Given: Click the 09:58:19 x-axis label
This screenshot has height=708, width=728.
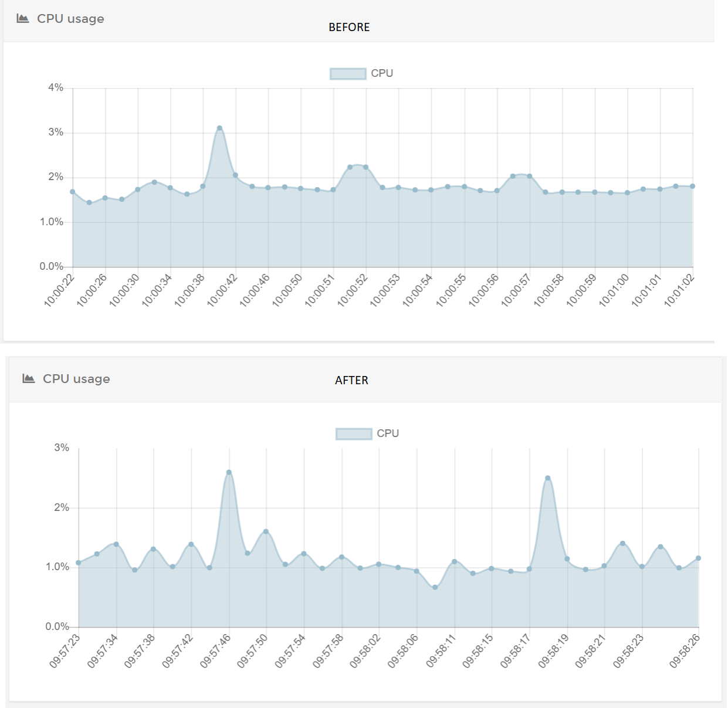Looking at the screenshot, I should point(554,651).
